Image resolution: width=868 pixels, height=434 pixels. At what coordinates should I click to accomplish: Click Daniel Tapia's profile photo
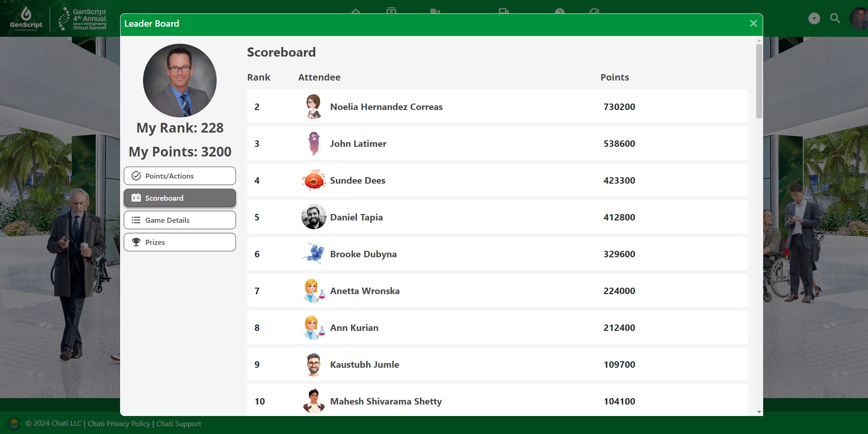coord(314,217)
